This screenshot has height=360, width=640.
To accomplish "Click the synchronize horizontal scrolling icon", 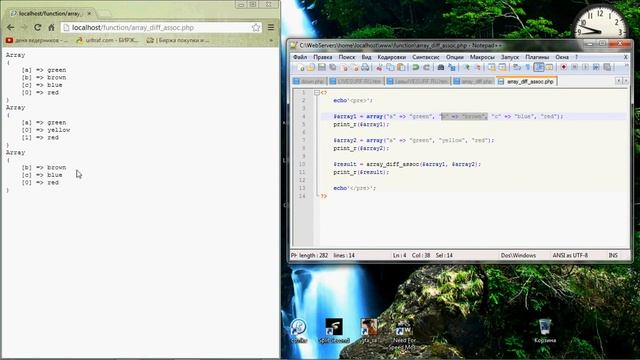I will click(x=503, y=67).
